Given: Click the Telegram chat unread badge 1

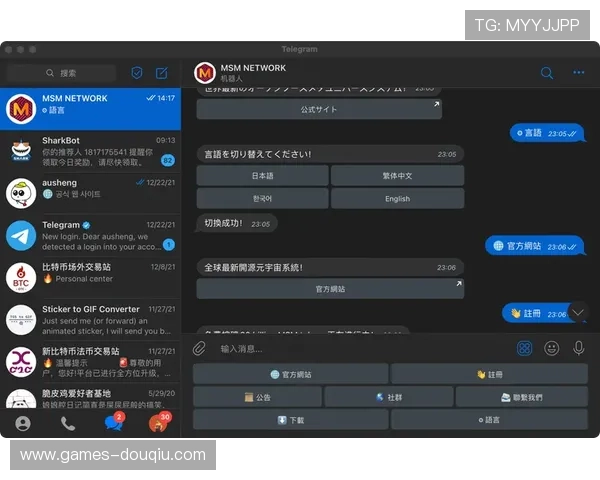Looking at the screenshot, I should click(x=169, y=244).
